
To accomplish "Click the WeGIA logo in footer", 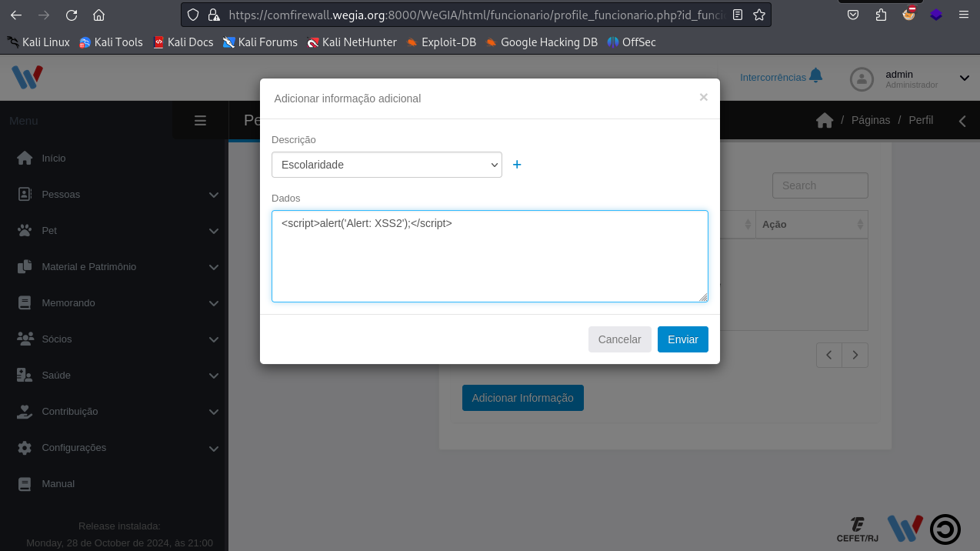I will click(x=905, y=529).
